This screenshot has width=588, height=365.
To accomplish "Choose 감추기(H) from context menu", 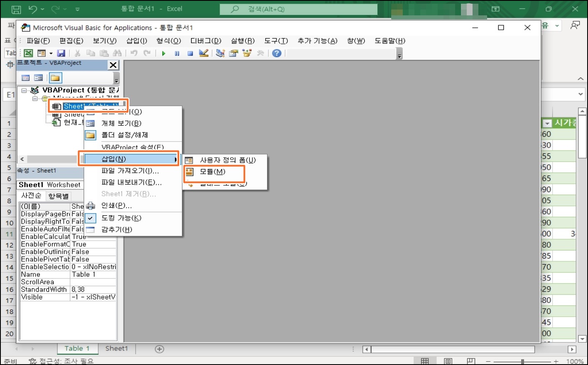I will tap(133, 229).
